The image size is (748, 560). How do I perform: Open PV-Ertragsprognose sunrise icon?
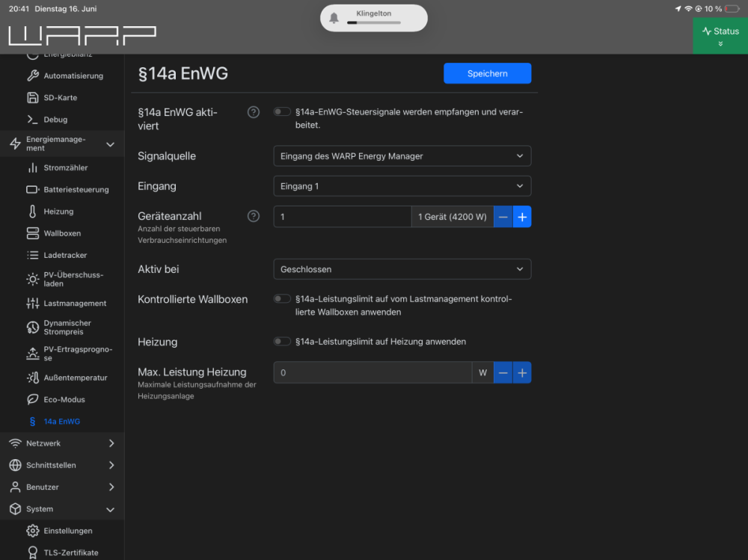pyautogui.click(x=32, y=354)
